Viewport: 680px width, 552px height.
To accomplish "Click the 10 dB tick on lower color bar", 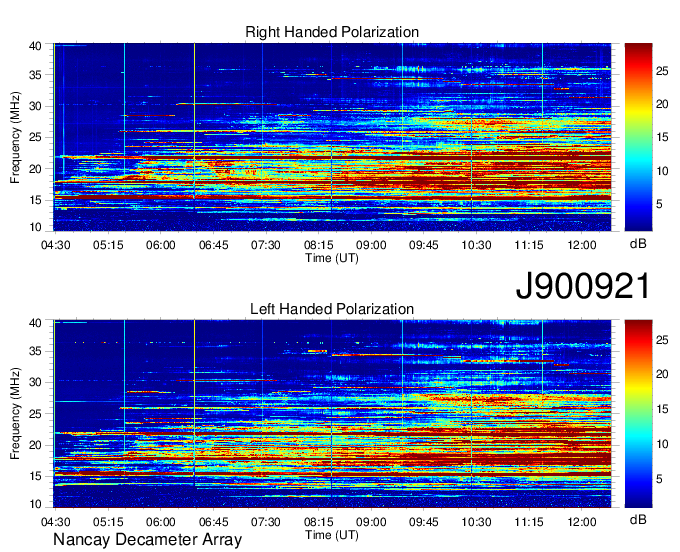I will pos(662,444).
